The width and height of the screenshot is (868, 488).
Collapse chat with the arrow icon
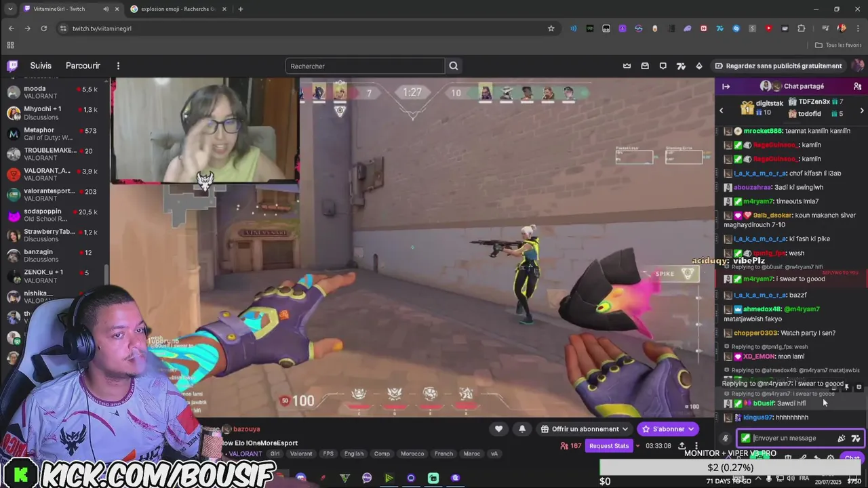point(726,86)
